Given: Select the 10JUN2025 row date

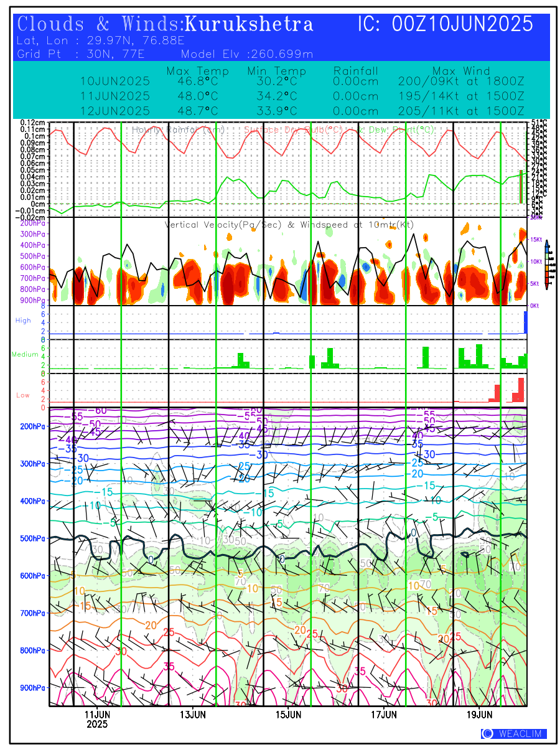Looking at the screenshot, I should click(x=115, y=82).
